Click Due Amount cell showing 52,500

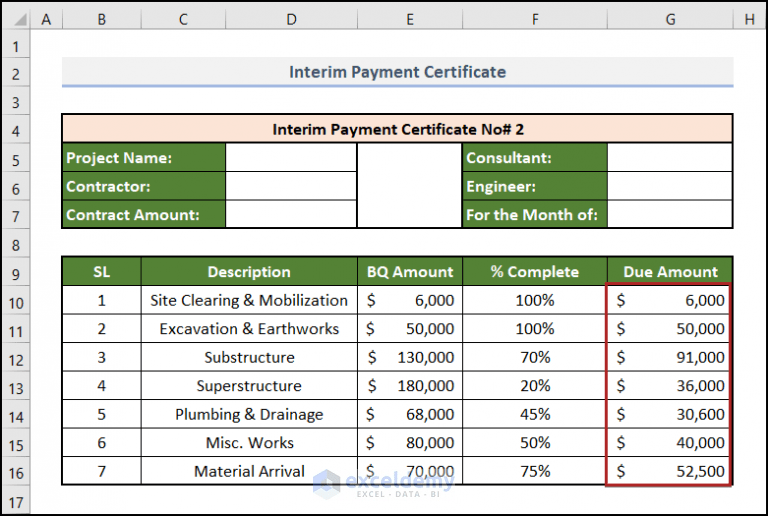(670, 471)
